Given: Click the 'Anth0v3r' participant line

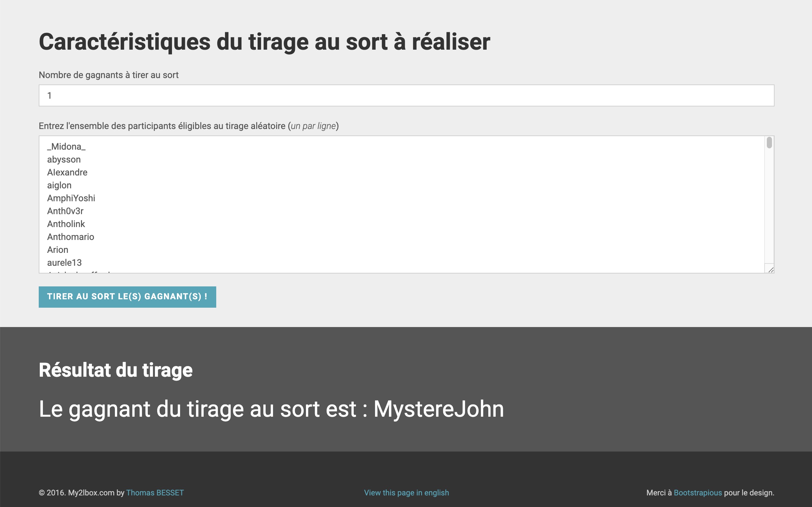Looking at the screenshot, I should pos(65,211).
